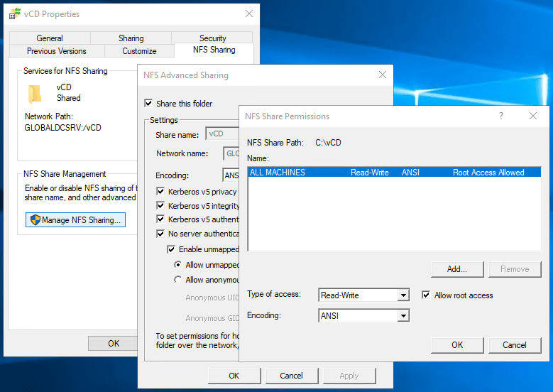Switch to the Previous Versions tab
Image resolution: width=553 pixels, height=392 pixels.
[x=56, y=51]
